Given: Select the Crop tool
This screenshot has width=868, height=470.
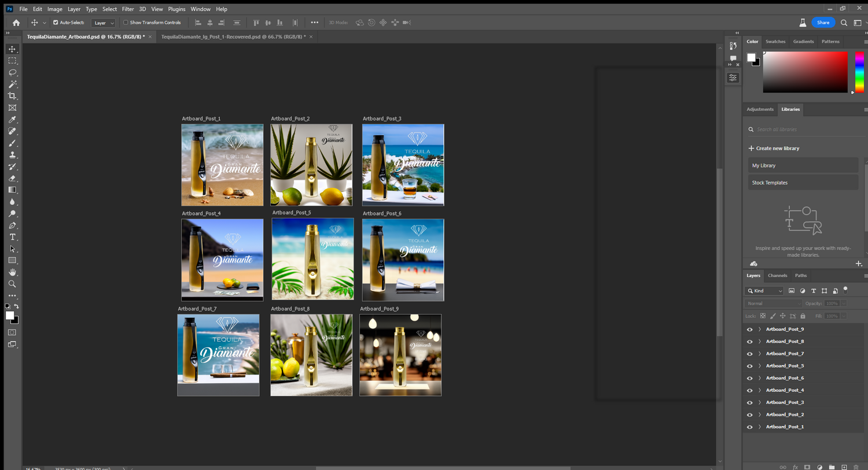Looking at the screenshot, I should pyautogui.click(x=12, y=96).
